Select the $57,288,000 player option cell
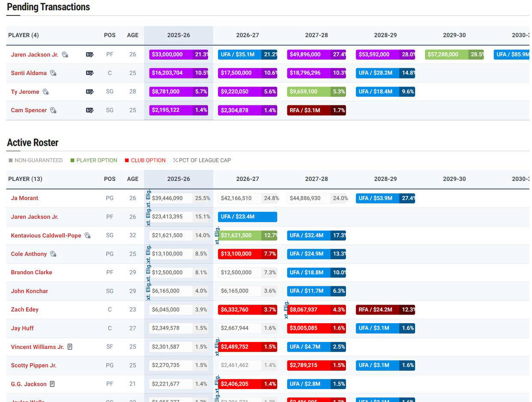 454,54
